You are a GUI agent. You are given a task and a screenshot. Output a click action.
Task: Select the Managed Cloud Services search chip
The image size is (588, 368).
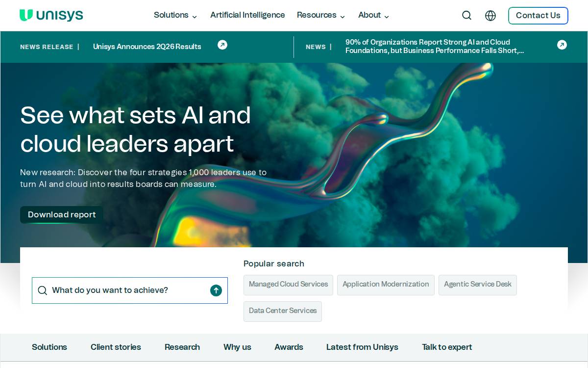coord(288,285)
